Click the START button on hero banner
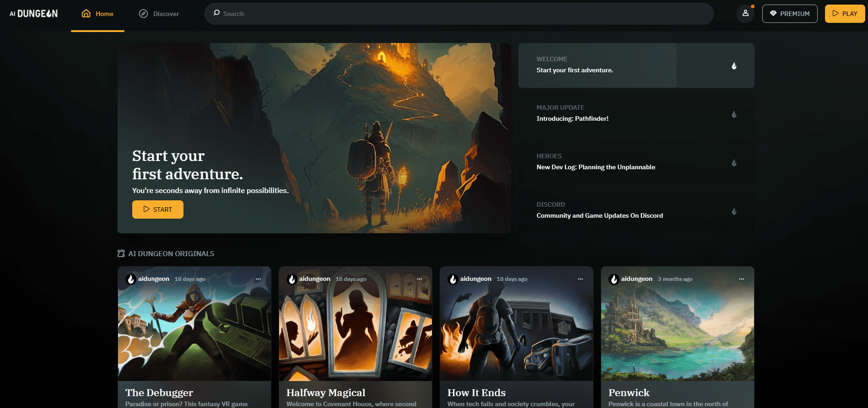This screenshot has height=408, width=868. [158, 209]
